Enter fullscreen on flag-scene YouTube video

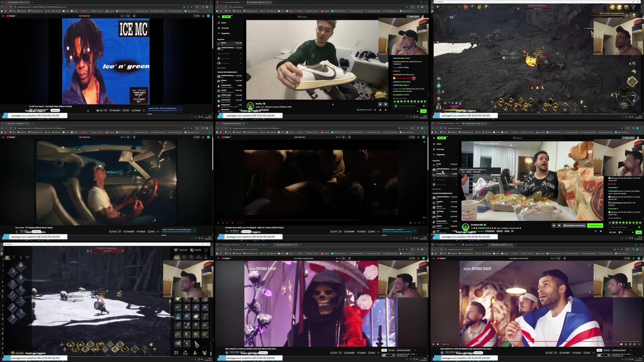(639, 344)
